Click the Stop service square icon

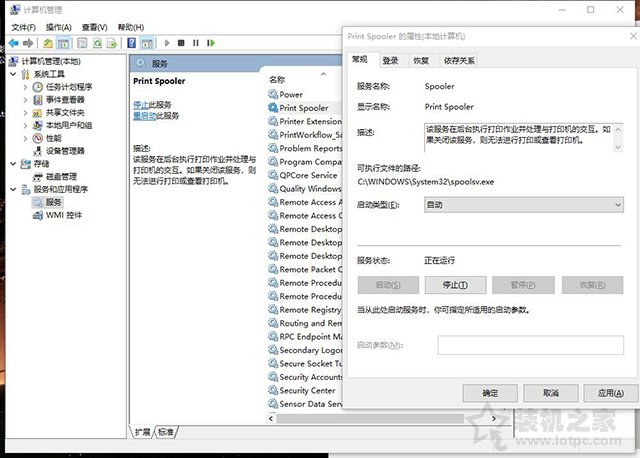pos(181,43)
